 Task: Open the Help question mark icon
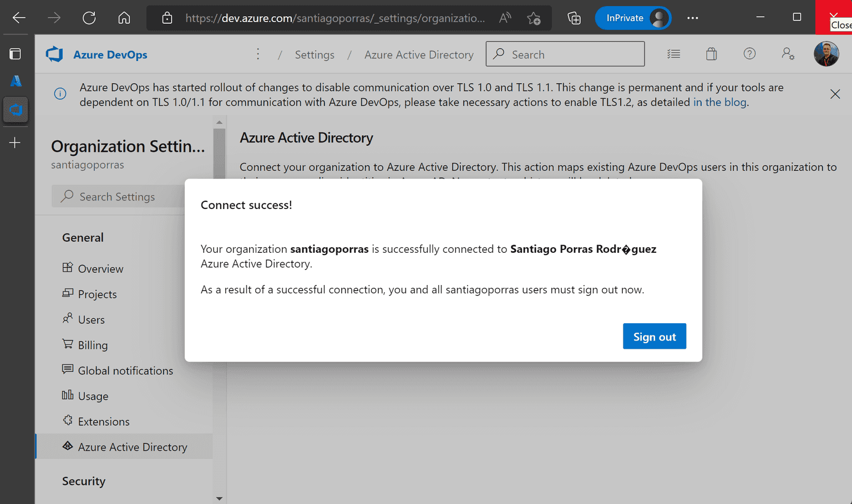coord(749,54)
